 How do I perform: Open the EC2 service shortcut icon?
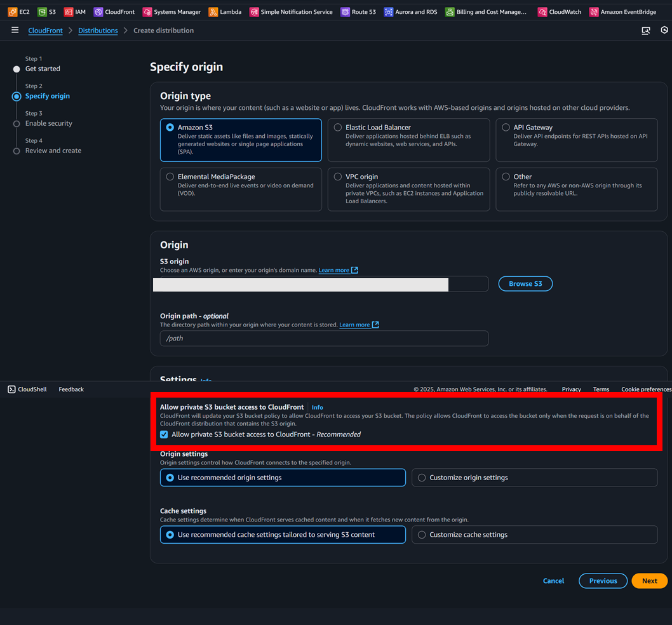13,12
